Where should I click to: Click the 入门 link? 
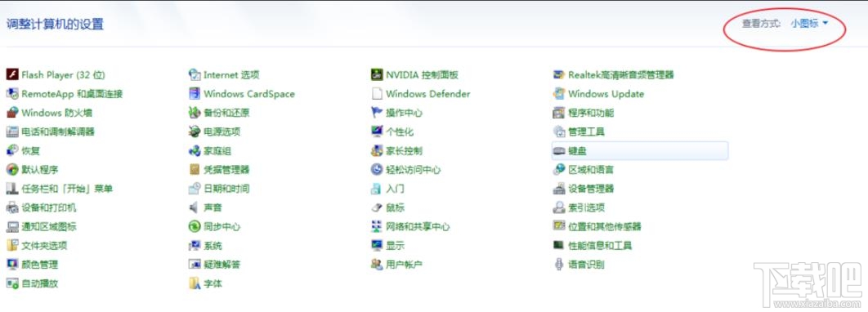395,189
